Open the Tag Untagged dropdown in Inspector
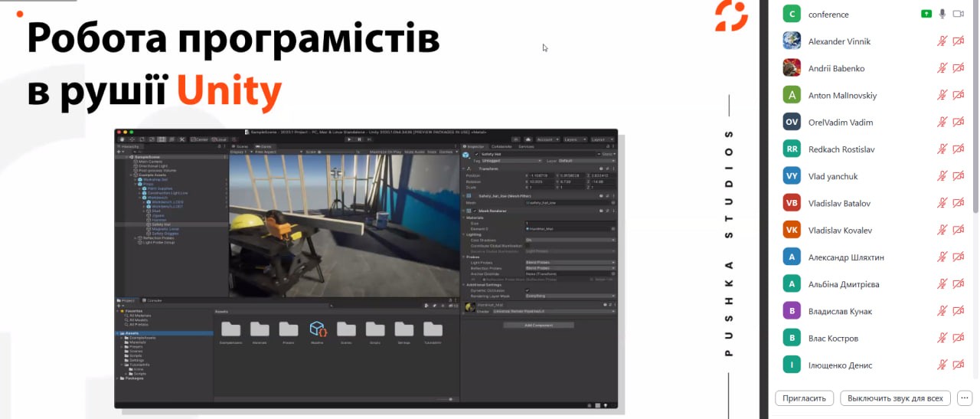The width and height of the screenshot is (980, 419). point(512,161)
